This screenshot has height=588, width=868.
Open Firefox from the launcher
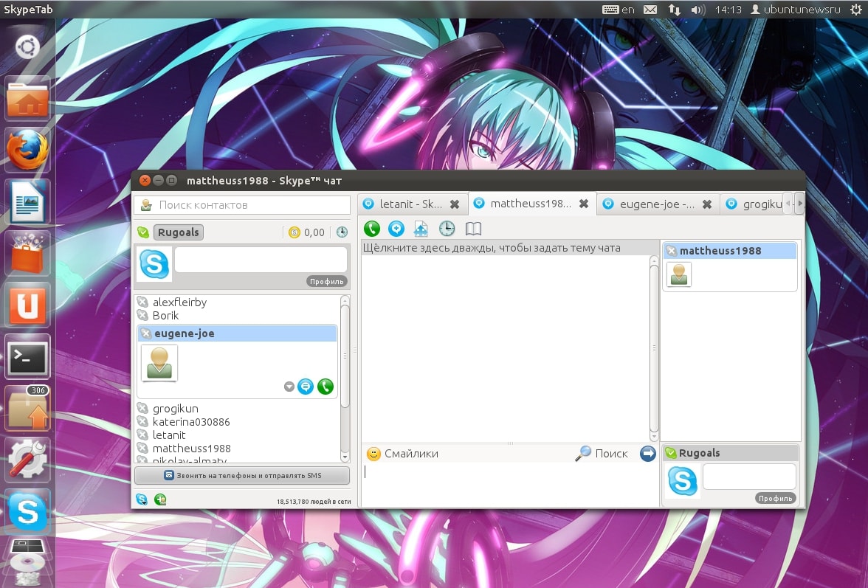click(27, 151)
